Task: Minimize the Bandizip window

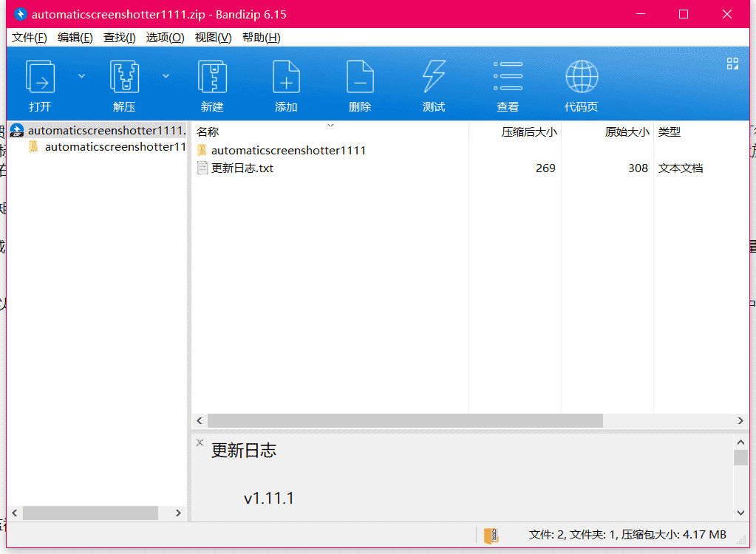Action: (x=641, y=14)
